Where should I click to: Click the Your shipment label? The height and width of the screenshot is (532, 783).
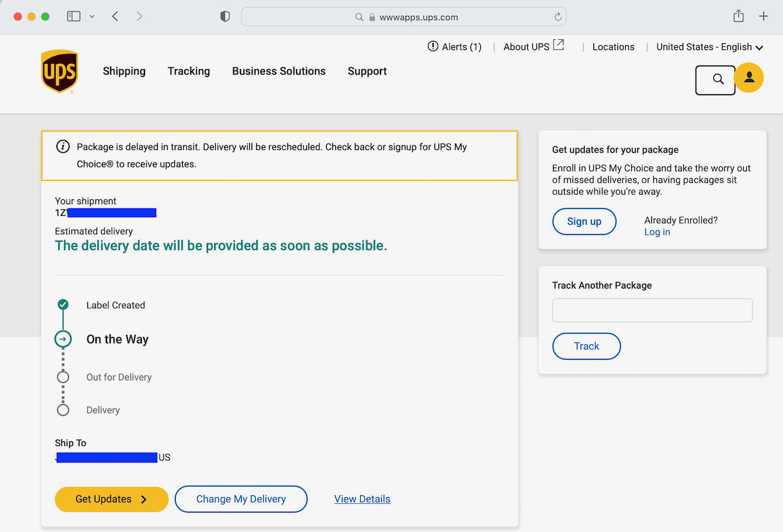(86, 201)
